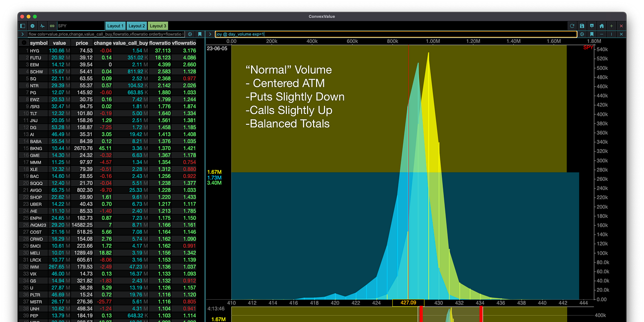The image size is (644, 322).
Task: Toggle the bookmark on the flow query
Action: [200, 34]
